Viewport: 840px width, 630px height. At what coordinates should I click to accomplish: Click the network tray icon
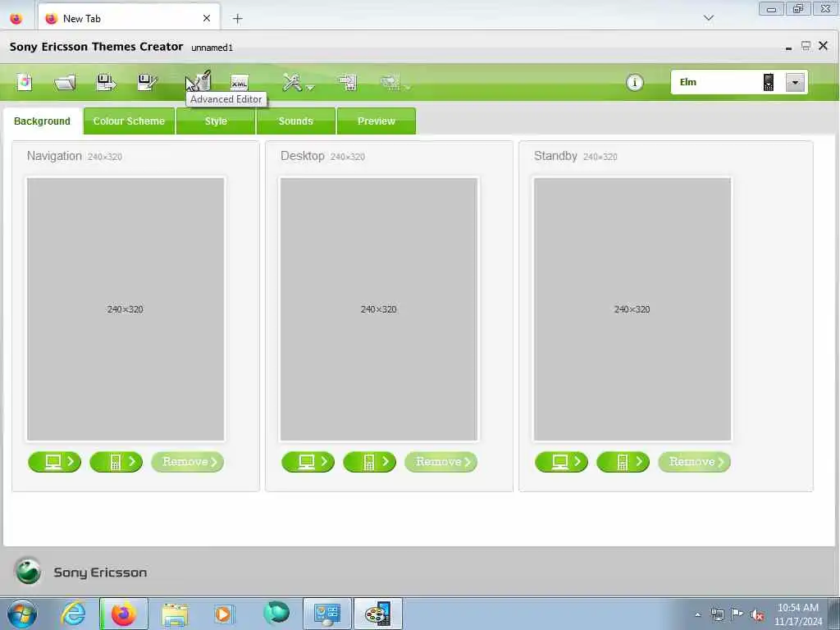tap(717, 614)
